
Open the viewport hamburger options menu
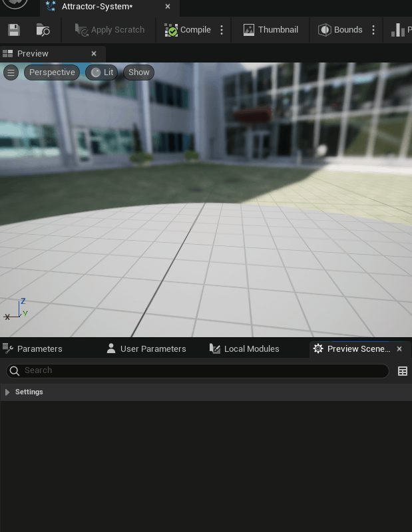[x=11, y=72]
